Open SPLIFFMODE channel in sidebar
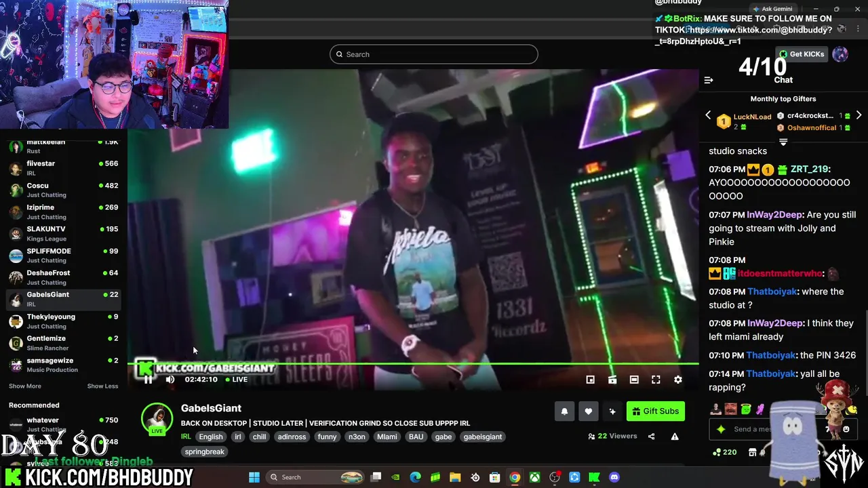 (63, 256)
